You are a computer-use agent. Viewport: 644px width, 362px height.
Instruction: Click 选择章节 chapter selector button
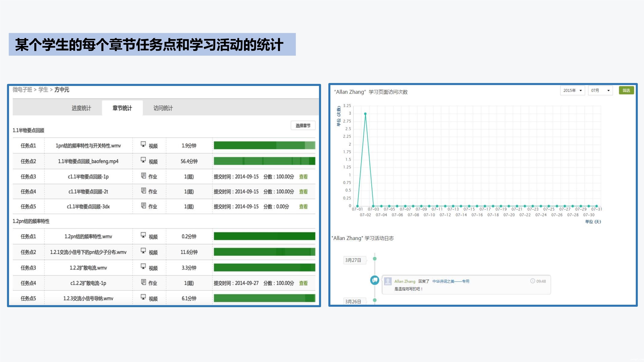pyautogui.click(x=303, y=125)
